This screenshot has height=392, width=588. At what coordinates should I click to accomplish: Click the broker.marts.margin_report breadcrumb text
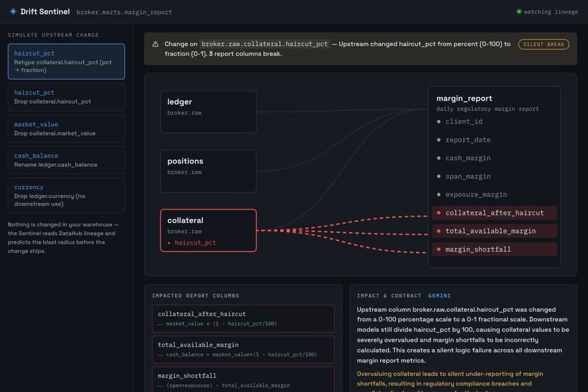pyautogui.click(x=124, y=12)
